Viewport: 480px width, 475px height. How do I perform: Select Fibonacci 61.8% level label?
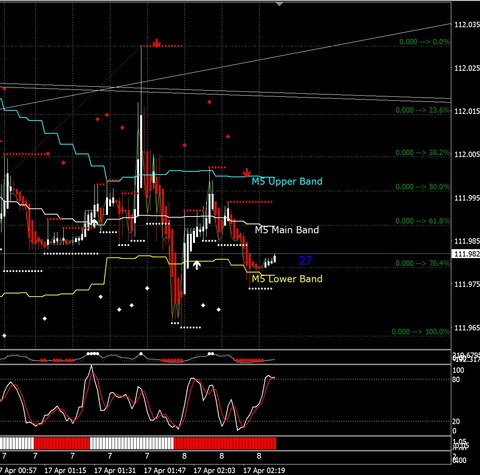(422, 221)
